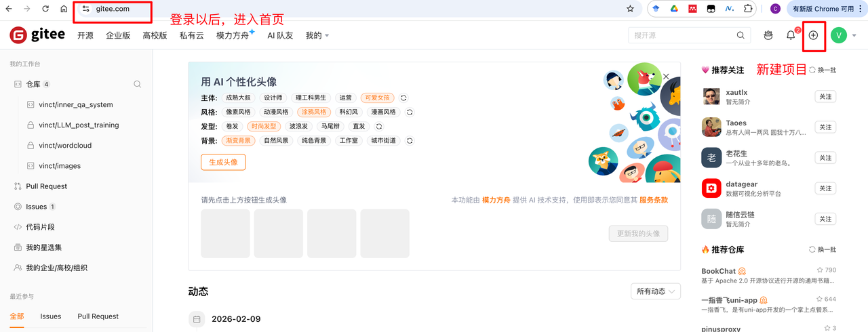Open the 模力方舟 menu item
The height and width of the screenshot is (332, 868).
(233, 35)
